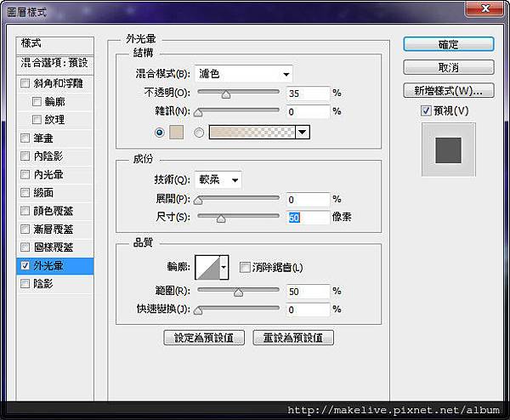The image size is (510, 420).
Task: Close the 圖層樣式 dialog
Action: tap(485, 9)
